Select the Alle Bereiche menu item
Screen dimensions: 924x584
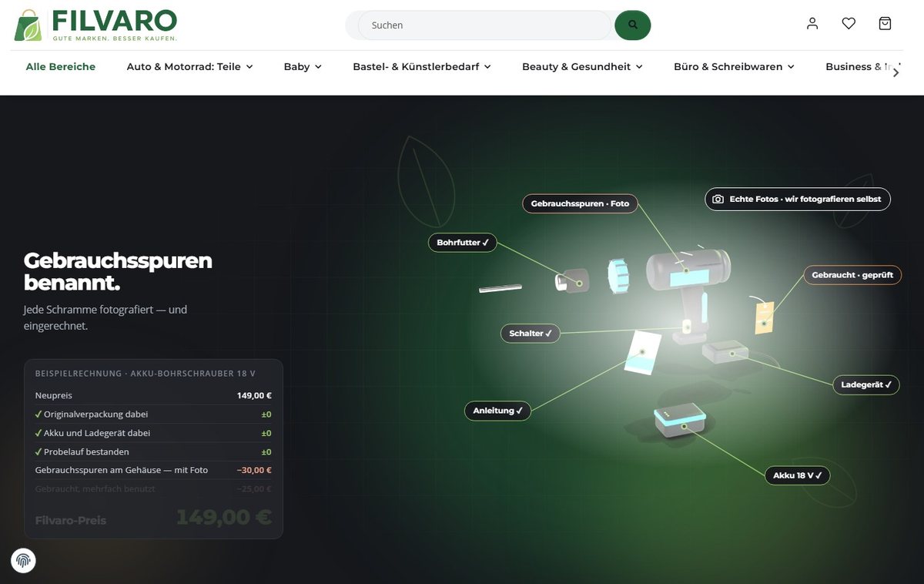pyautogui.click(x=61, y=67)
